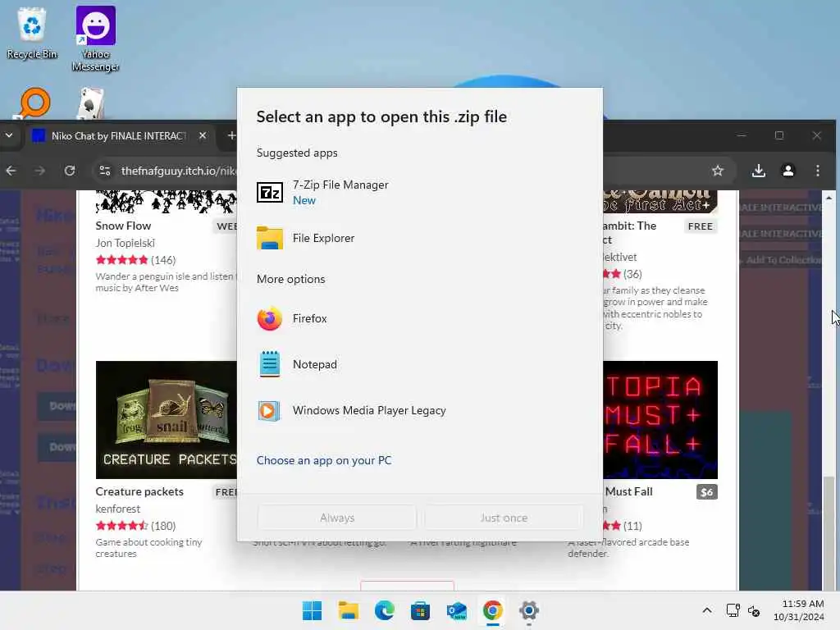Viewport: 840px width, 630px height.
Task: Click the $6 price tag
Action: 706,492
